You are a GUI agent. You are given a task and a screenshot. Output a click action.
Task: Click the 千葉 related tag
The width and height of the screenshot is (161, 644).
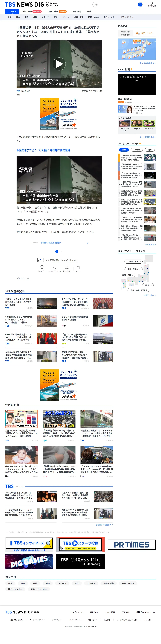[x=27, y=278]
